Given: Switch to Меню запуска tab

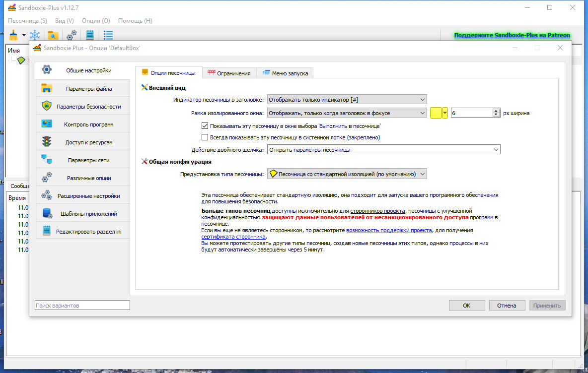Looking at the screenshot, I should [x=285, y=73].
